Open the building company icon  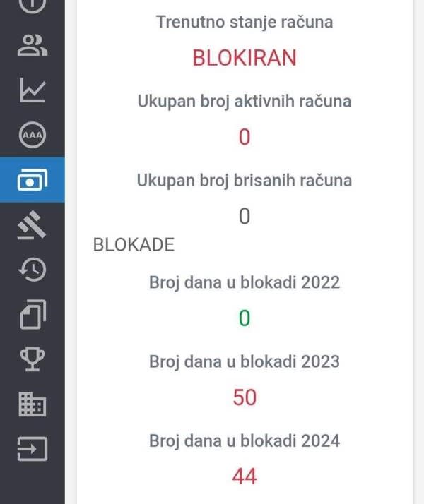(x=33, y=404)
